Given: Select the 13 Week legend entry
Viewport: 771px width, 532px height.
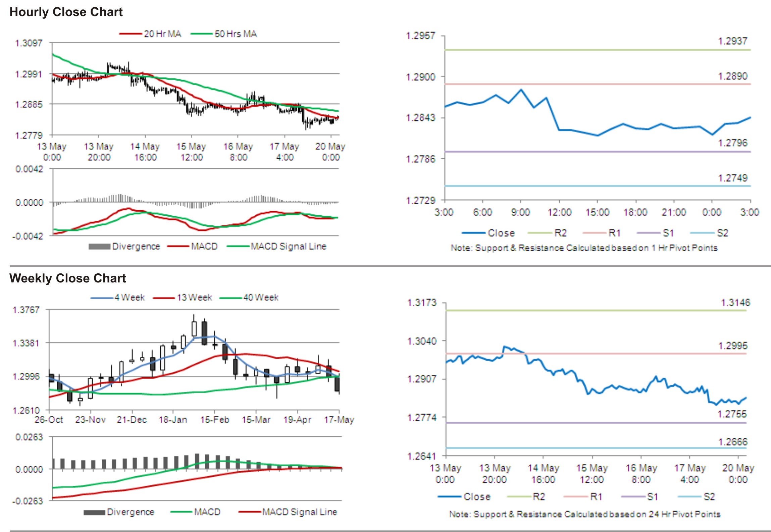Looking at the screenshot, I should [183, 298].
